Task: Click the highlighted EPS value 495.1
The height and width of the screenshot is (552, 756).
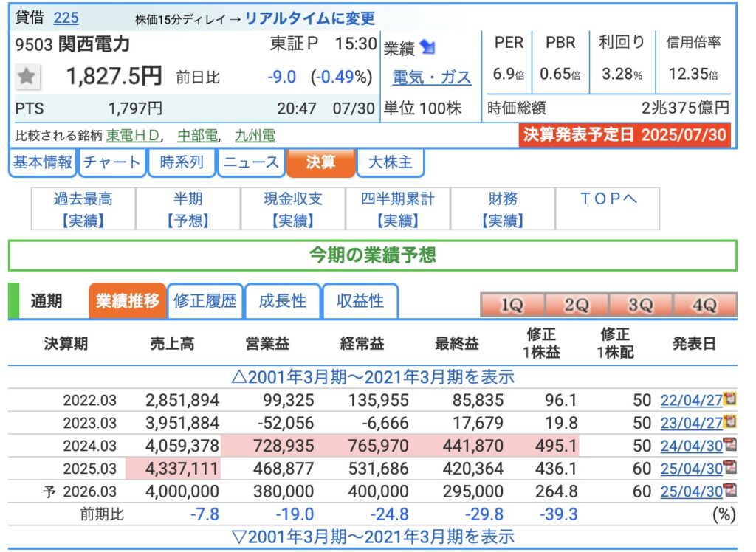Action: click(556, 446)
